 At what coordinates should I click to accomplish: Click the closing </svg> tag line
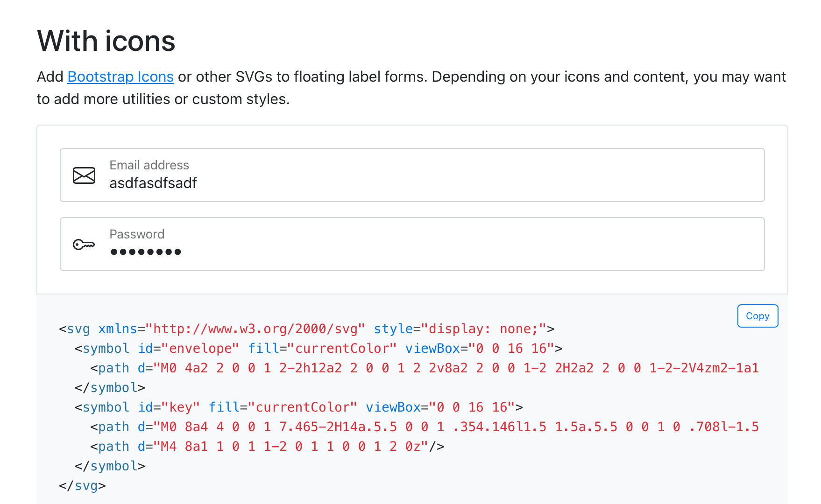pyautogui.click(x=82, y=486)
